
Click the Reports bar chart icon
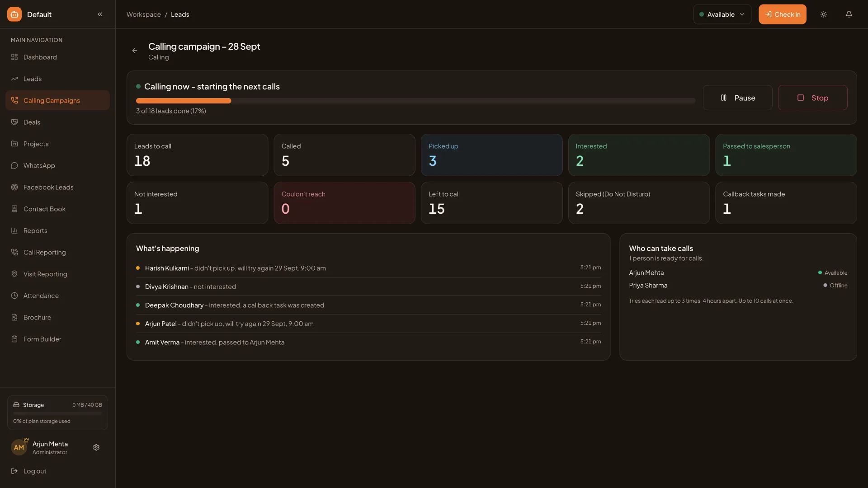(14, 230)
